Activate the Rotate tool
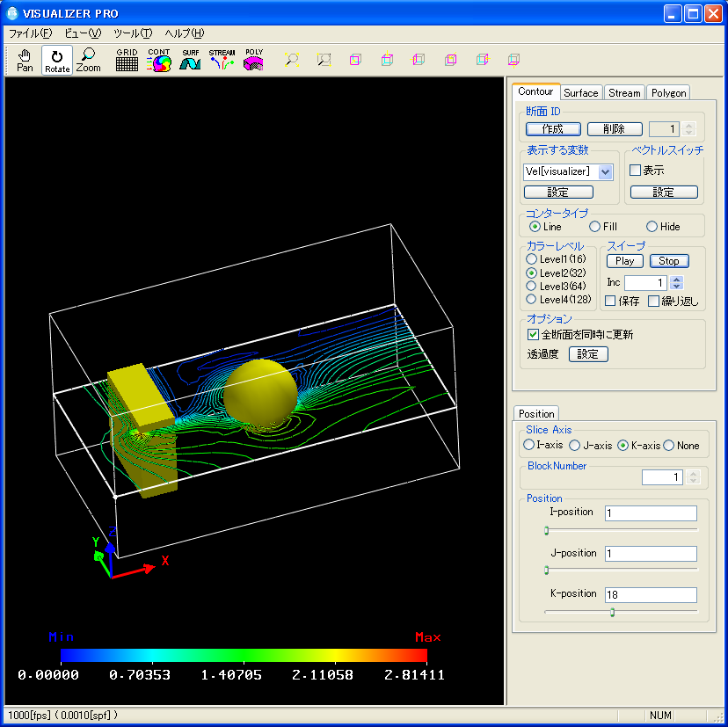Image resolution: width=728 pixels, height=727 pixels. (57, 60)
